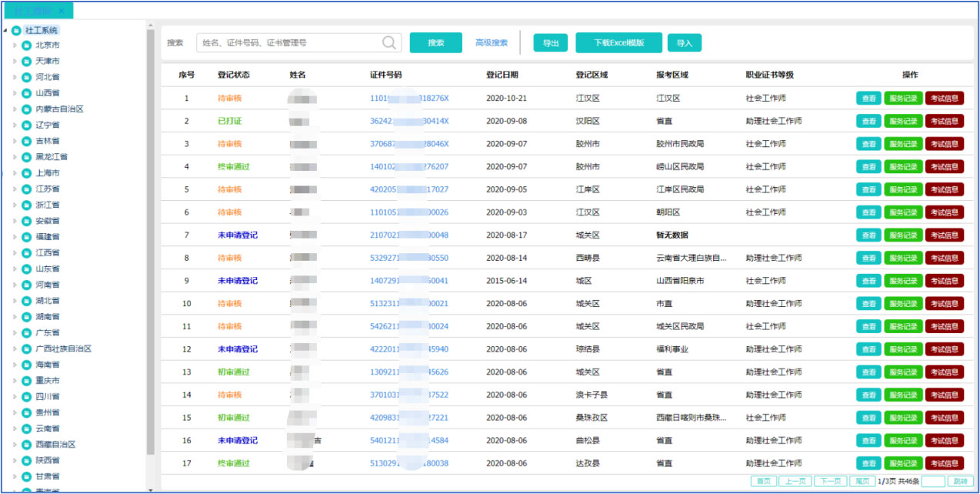Expand the 广东省 tree node arrow
This screenshot has width=980, height=494.
tap(15, 333)
